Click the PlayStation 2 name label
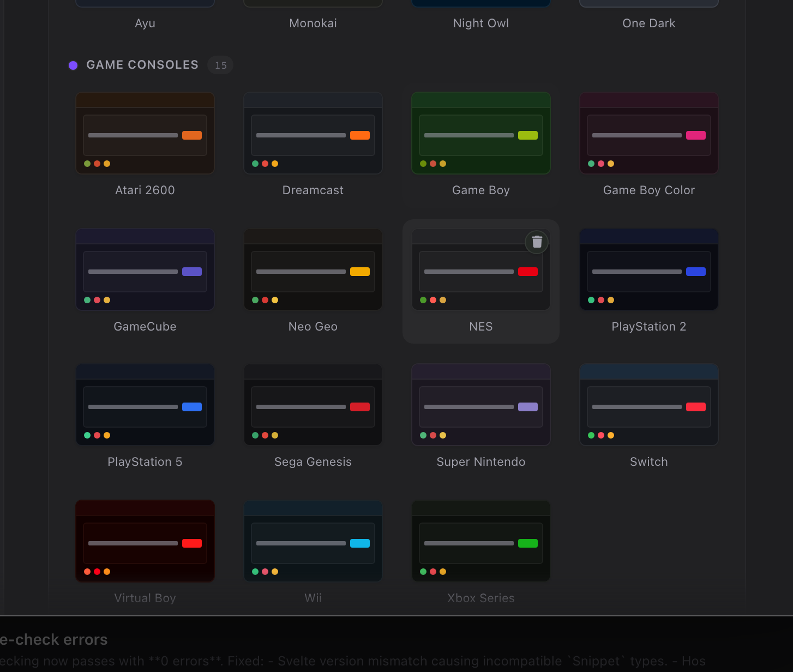 [x=649, y=326]
